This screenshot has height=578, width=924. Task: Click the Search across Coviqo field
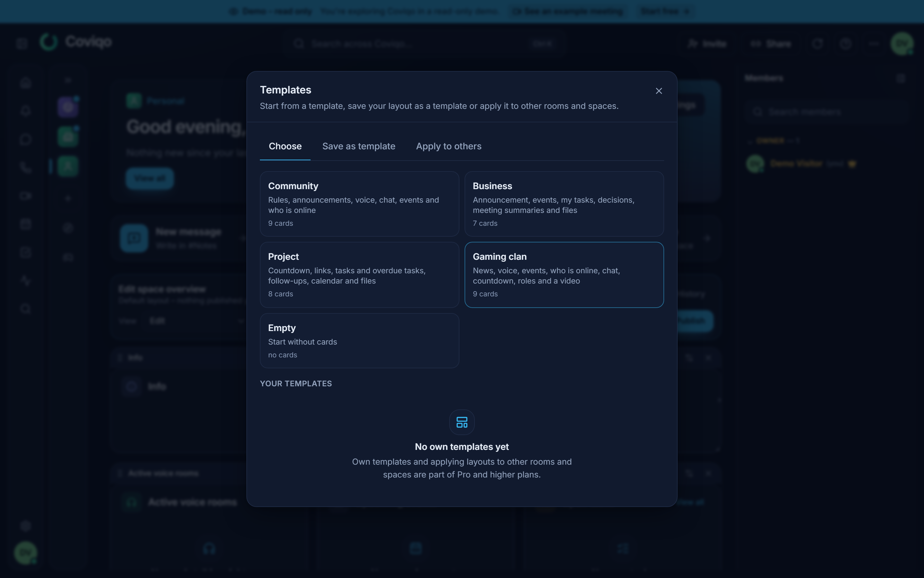(424, 44)
